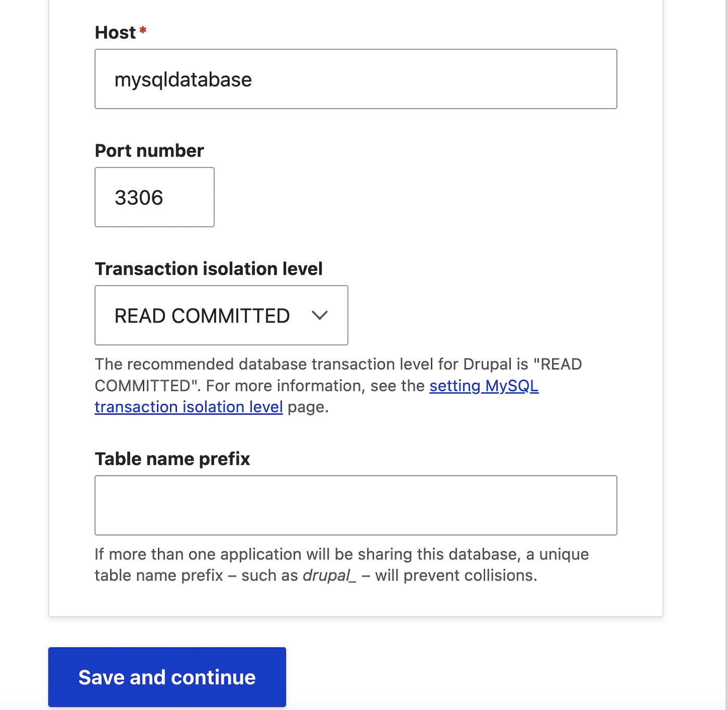Image resolution: width=728 pixels, height=710 pixels.
Task: Click the dropdown arrow next to READ COMMITTED
Action: (320, 315)
